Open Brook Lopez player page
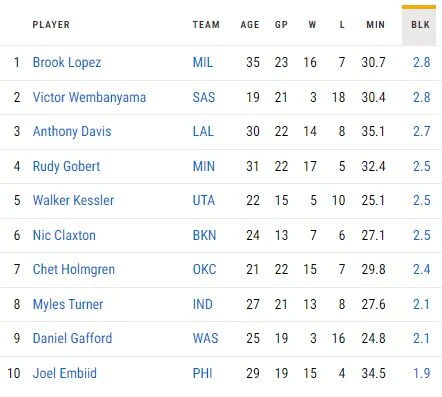This screenshot has height=397, width=442. click(67, 63)
